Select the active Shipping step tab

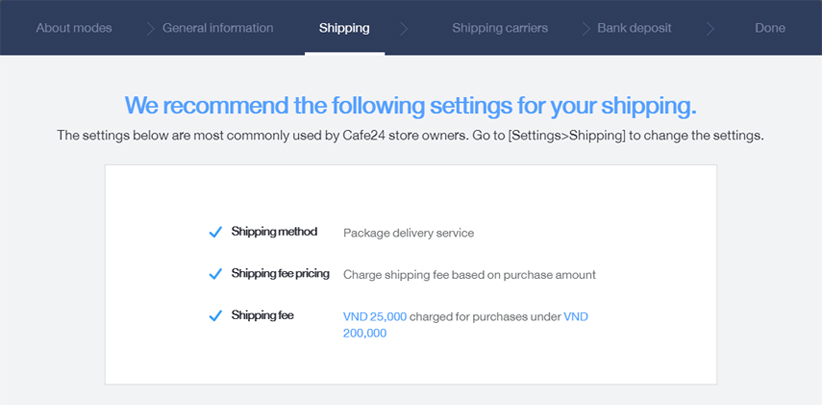point(344,28)
